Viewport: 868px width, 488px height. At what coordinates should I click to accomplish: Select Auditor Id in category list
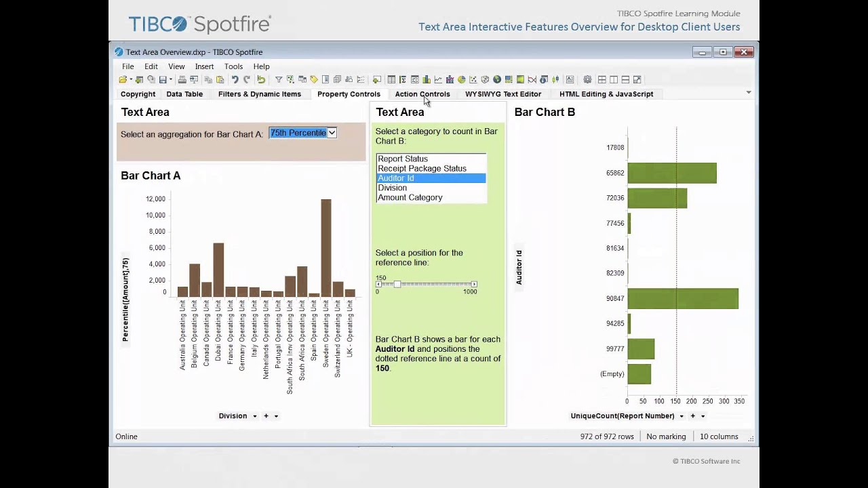[431, 178]
